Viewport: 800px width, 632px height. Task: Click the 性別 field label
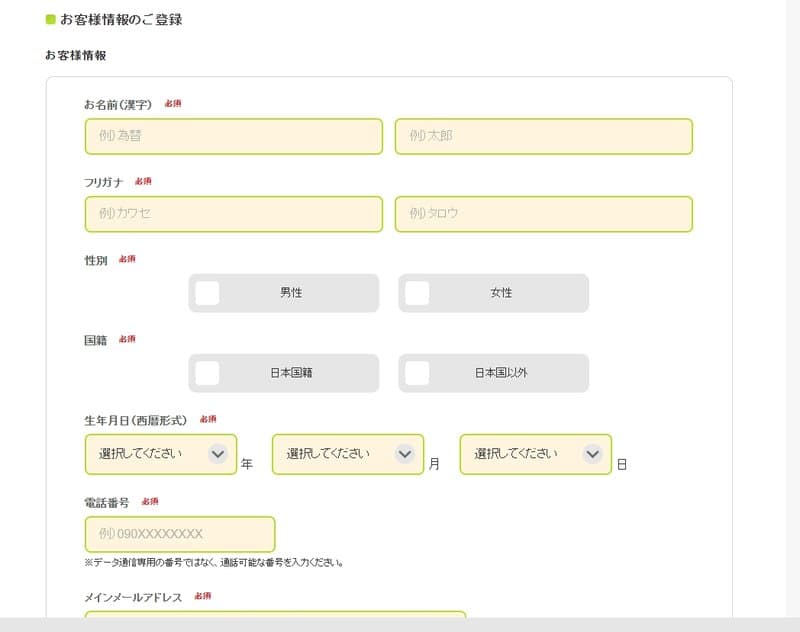pyautogui.click(x=95, y=259)
